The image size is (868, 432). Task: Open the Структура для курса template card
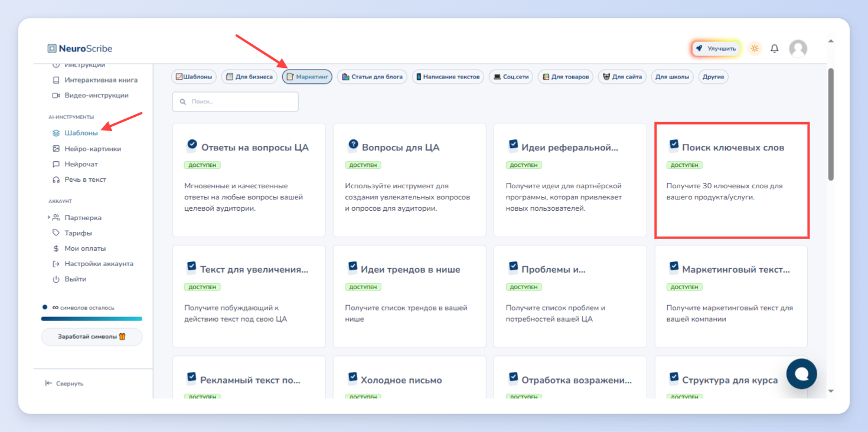click(731, 377)
